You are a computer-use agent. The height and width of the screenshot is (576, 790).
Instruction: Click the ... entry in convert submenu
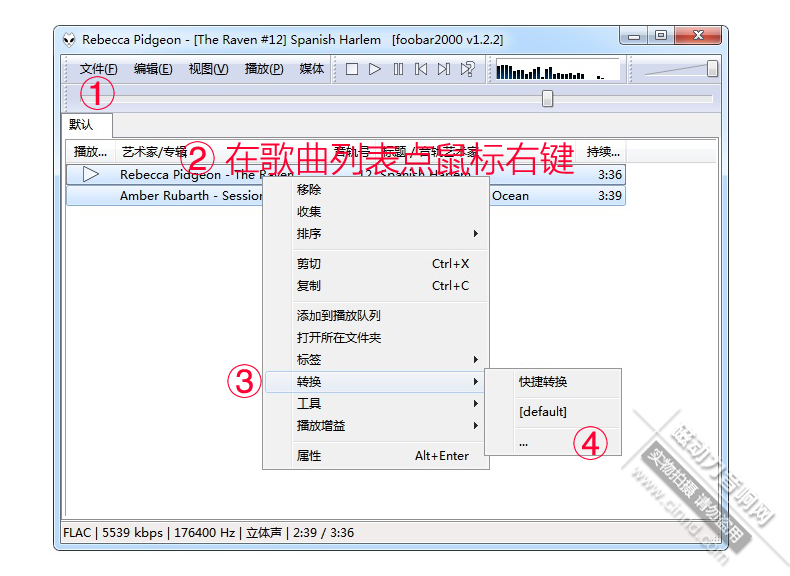(x=524, y=442)
